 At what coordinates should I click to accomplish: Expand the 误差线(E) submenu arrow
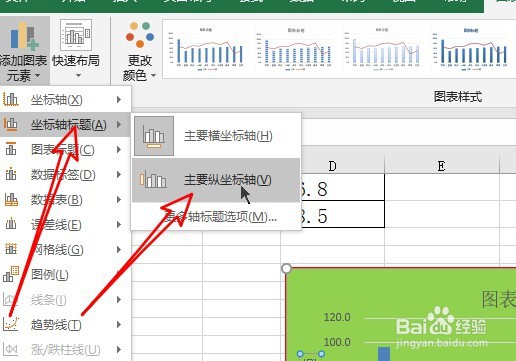point(119,224)
